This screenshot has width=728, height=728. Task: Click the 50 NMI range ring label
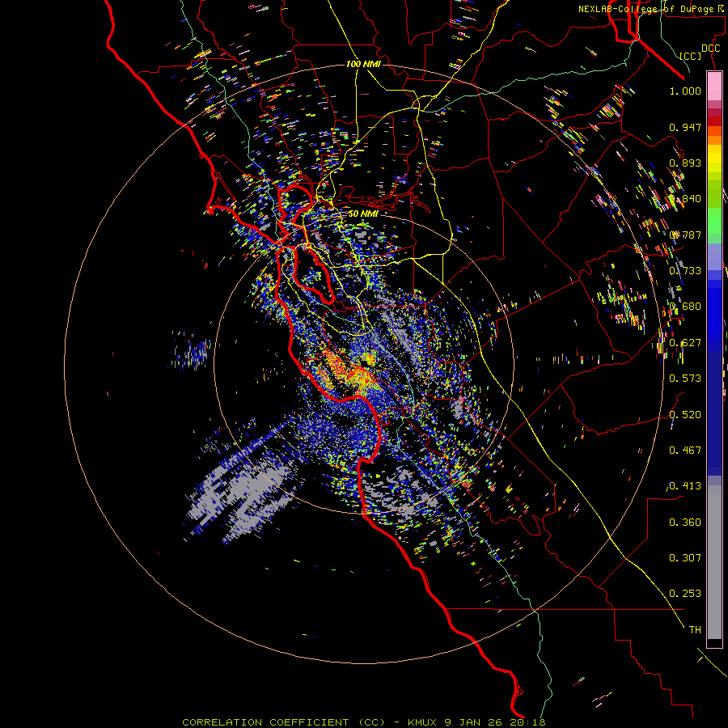click(363, 214)
